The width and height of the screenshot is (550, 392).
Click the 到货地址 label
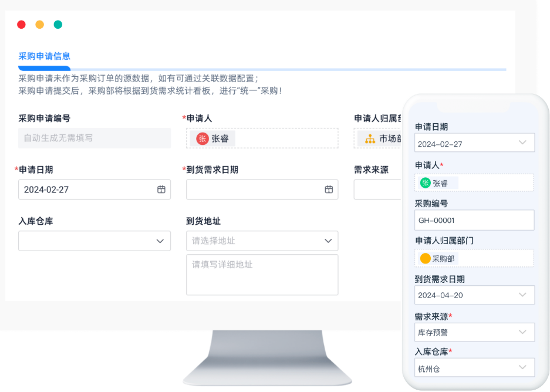click(x=203, y=221)
